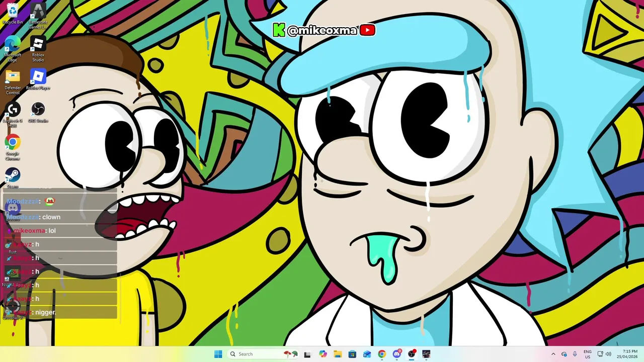Open Outlook from the taskbar

pyautogui.click(x=367, y=354)
